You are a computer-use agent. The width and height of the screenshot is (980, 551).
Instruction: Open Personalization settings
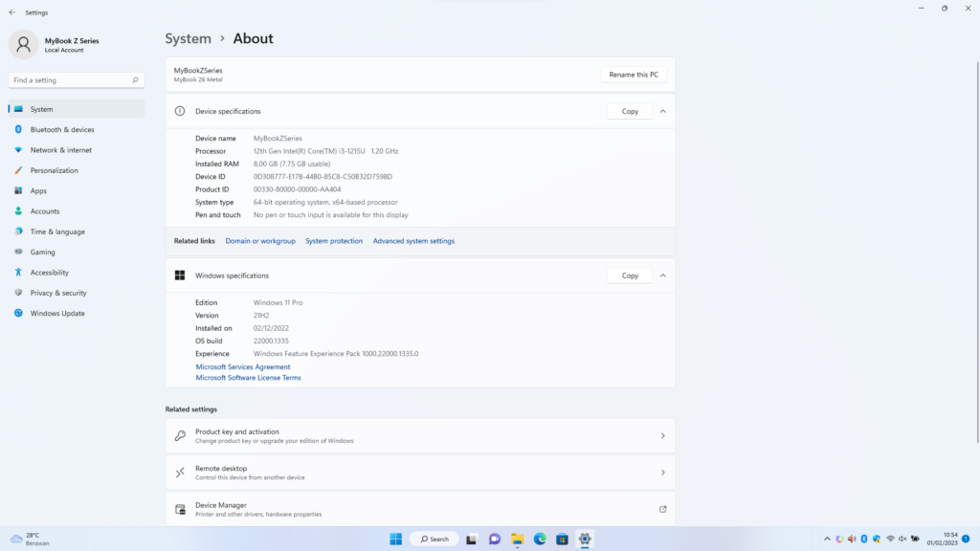(x=77, y=170)
